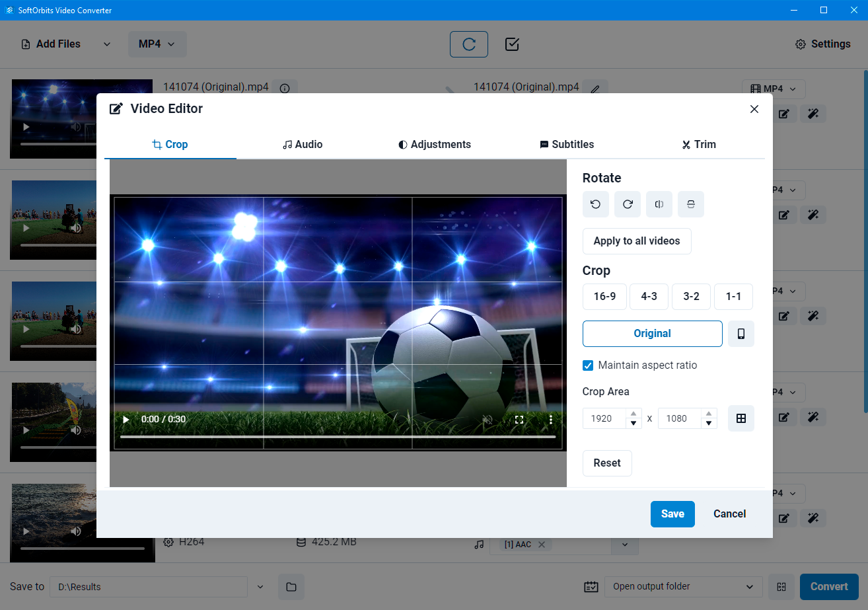Viewport: 868px width, 610px height.
Task: Open the grid icon beside Crop Area
Action: click(x=741, y=418)
